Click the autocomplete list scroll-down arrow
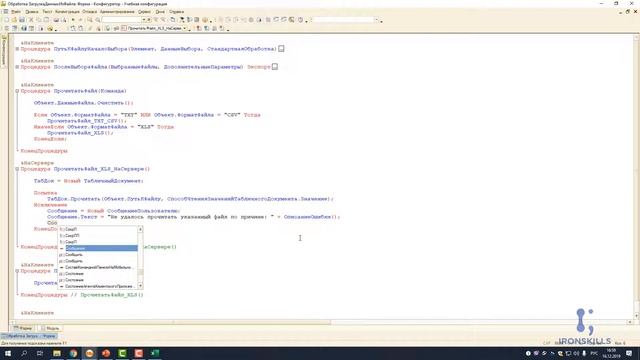 pyautogui.click(x=140, y=286)
